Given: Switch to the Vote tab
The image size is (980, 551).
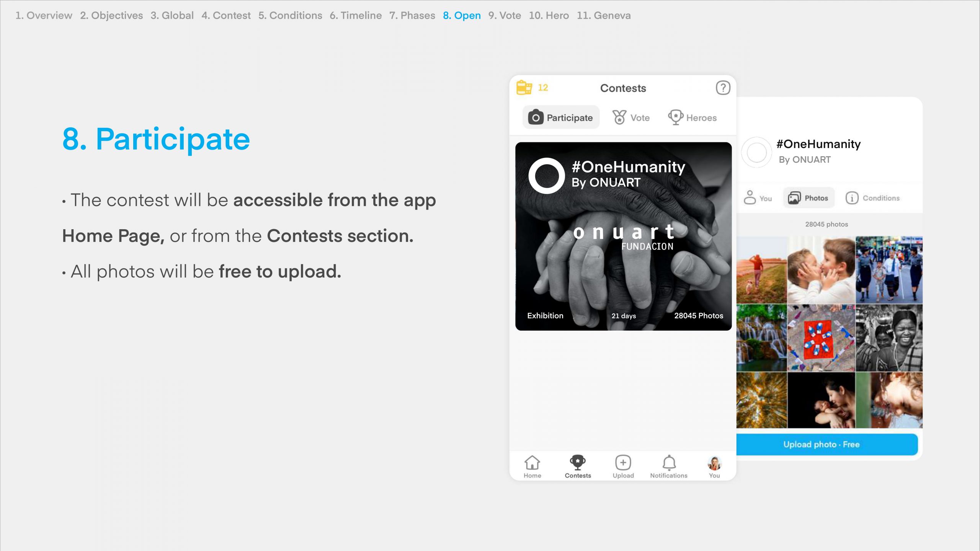Looking at the screenshot, I should (x=631, y=117).
